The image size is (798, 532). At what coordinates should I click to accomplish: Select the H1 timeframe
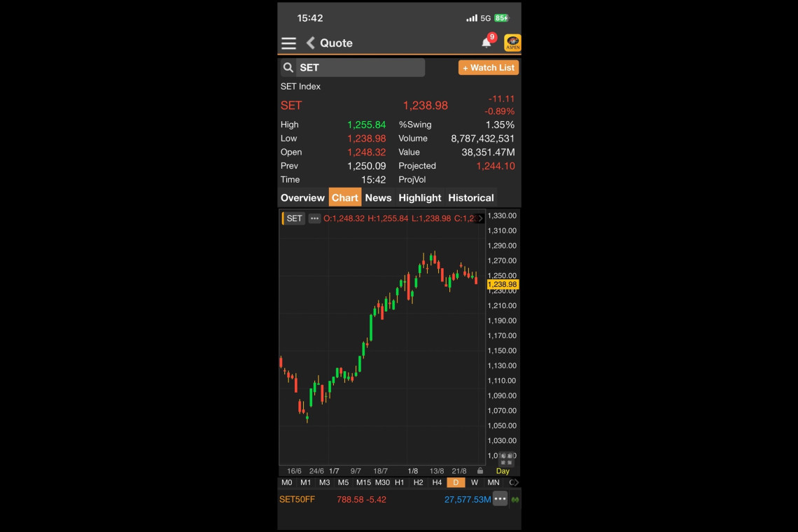(400, 482)
